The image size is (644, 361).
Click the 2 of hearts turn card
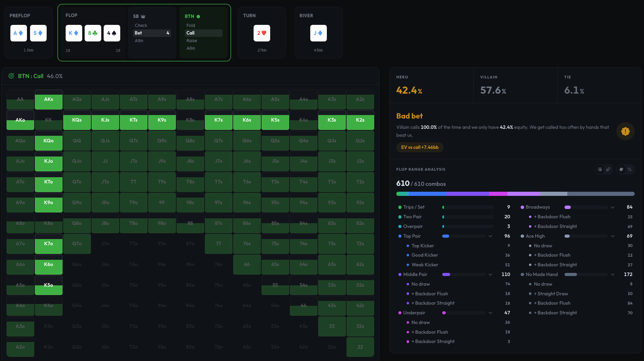[x=262, y=33]
